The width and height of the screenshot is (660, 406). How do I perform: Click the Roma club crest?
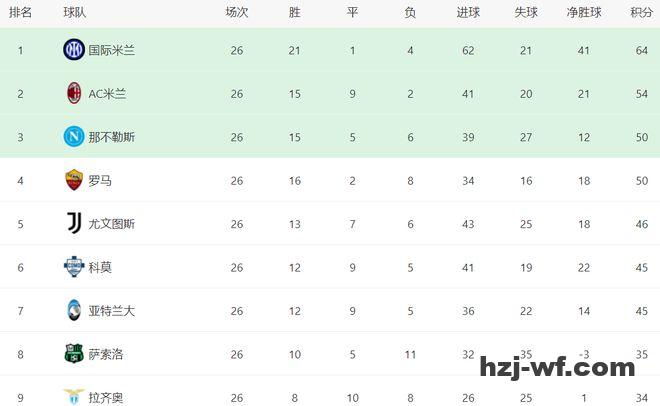point(73,180)
